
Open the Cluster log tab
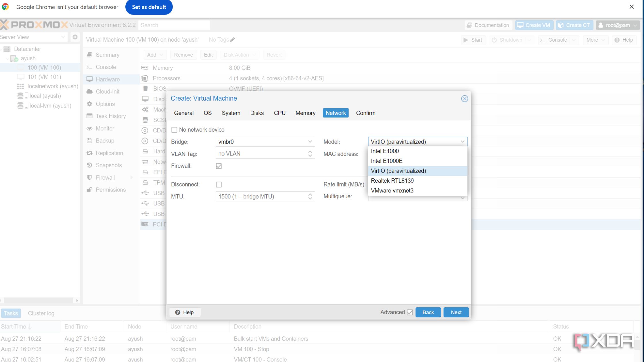(41, 313)
